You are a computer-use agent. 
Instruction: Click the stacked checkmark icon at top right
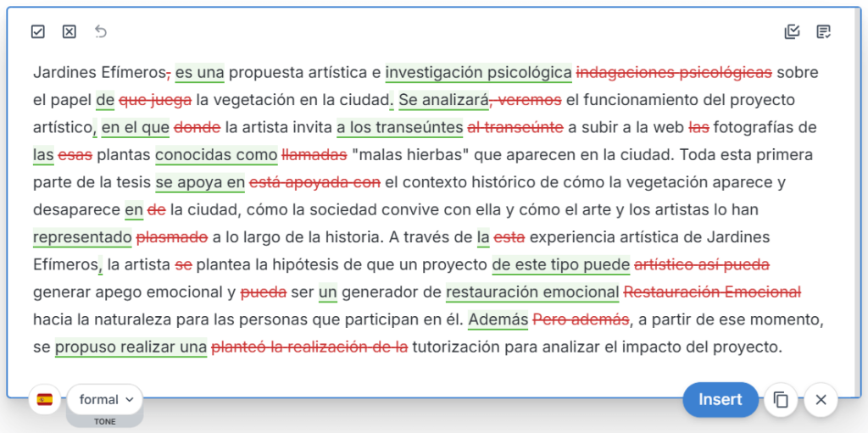[x=792, y=32]
